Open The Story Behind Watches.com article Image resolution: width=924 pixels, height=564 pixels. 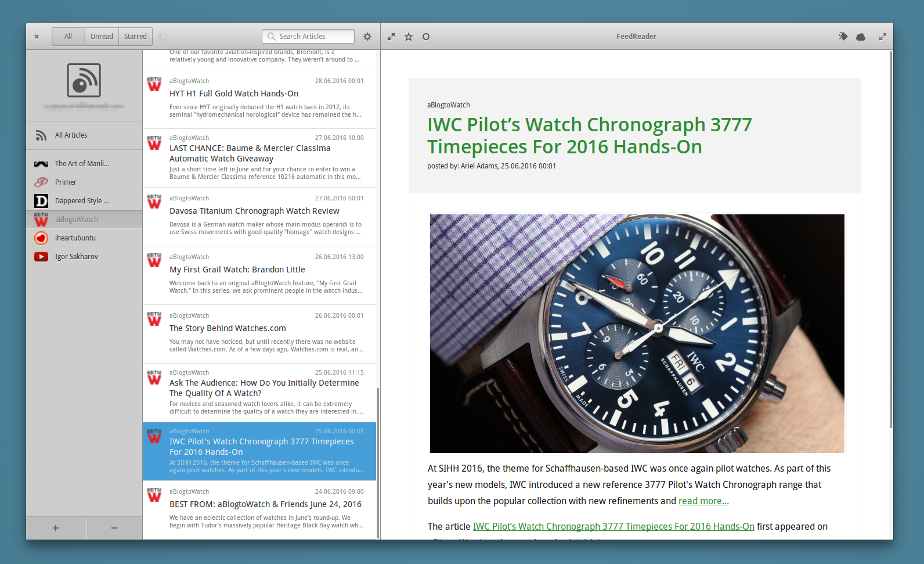coord(259,334)
